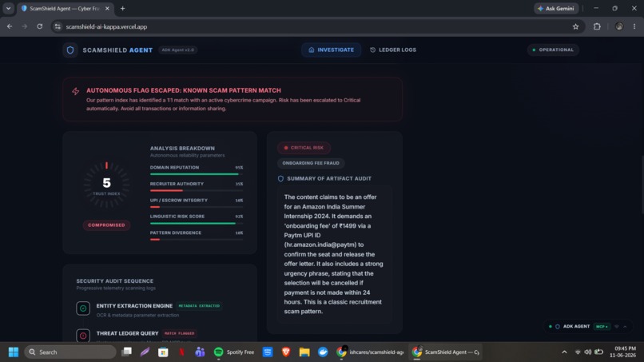Viewport: 644px width, 362px height.
Task: Click the UPI / Escrow Integrity bar
Action: 197,207
